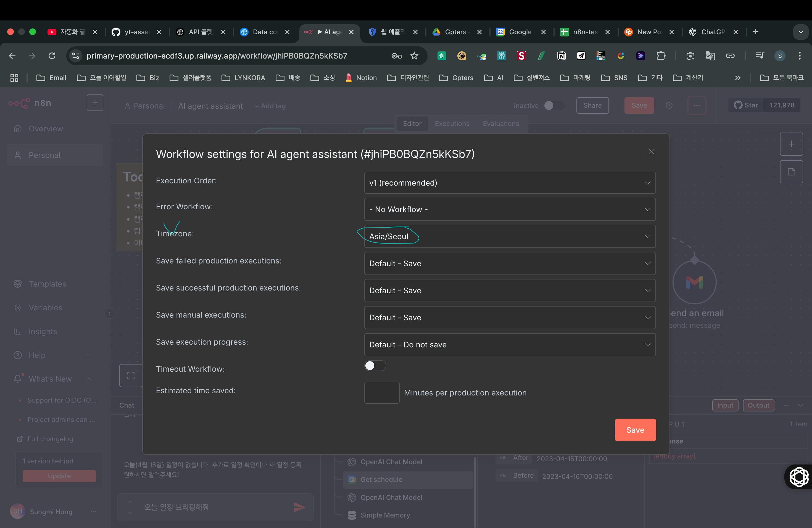Screen dimensions: 812x528
Task: Reload the page using refresh icon
Action: click(x=52, y=56)
